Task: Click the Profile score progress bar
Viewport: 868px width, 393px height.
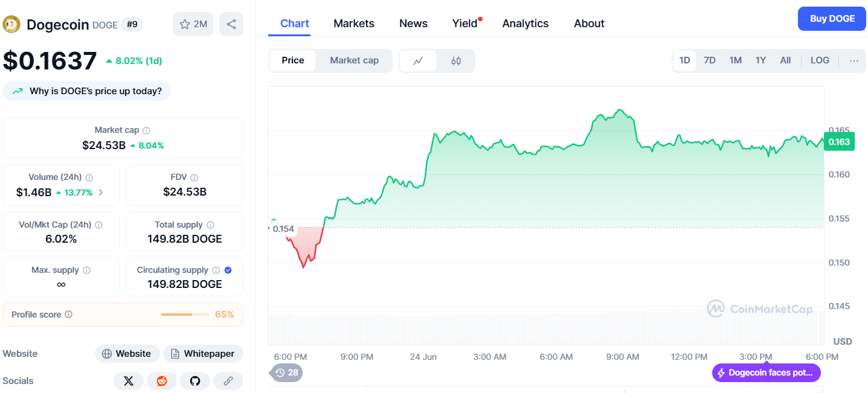Action: [x=185, y=315]
